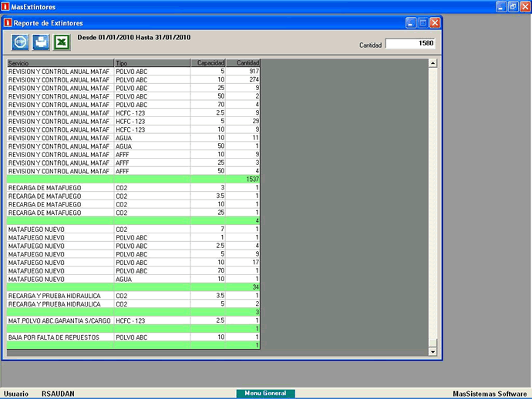Click the scrollbar down arrow
Viewport: 532px width, 399px height.
pos(433,351)
